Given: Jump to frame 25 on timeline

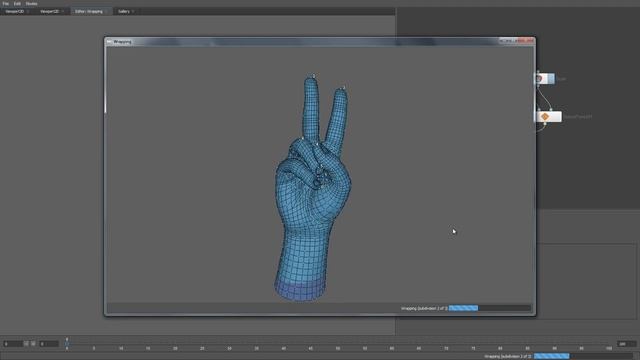Looking at the screenshot, I should 202,348.
